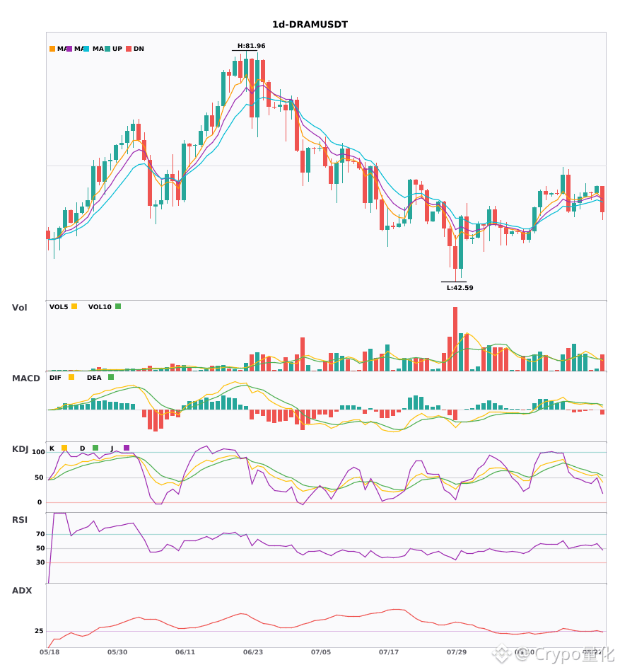Click the 05/18 date label
620x672 pixels.
(49, 652)
